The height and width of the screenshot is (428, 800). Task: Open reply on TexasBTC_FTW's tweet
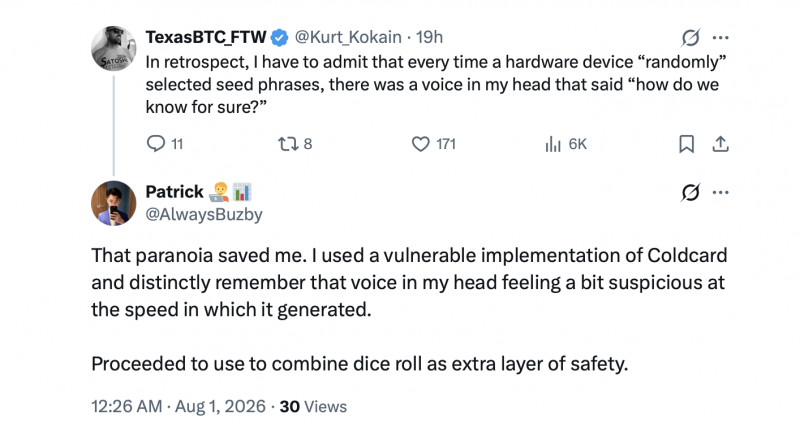164,144
